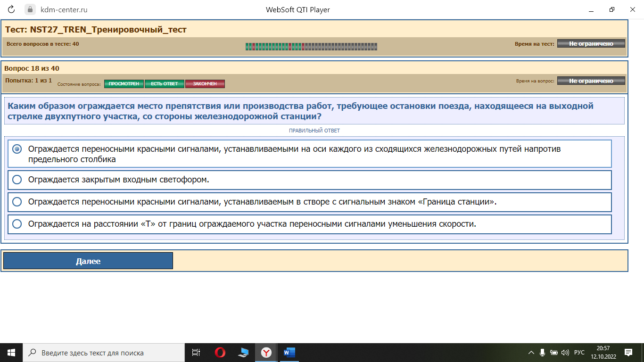The height and width of the screenshot is (362, 644).
Task: Minimize the browser window
Action: (x=591, y=9)
